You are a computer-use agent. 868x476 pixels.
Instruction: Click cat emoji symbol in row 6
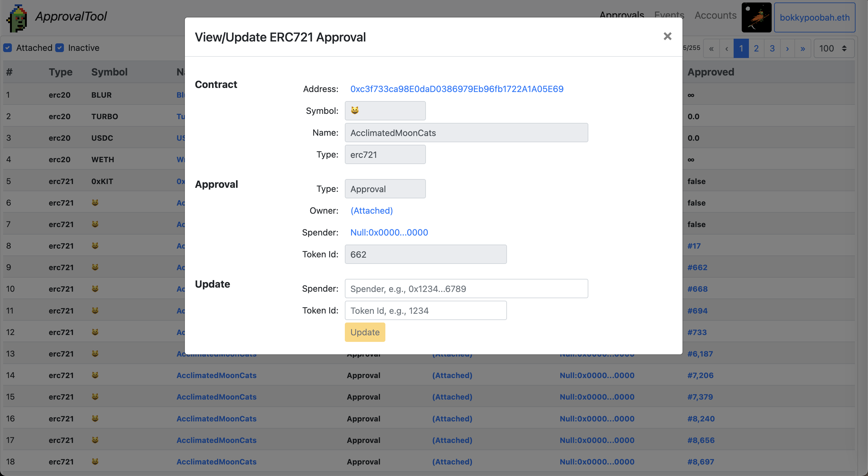[x=95, y=203]
